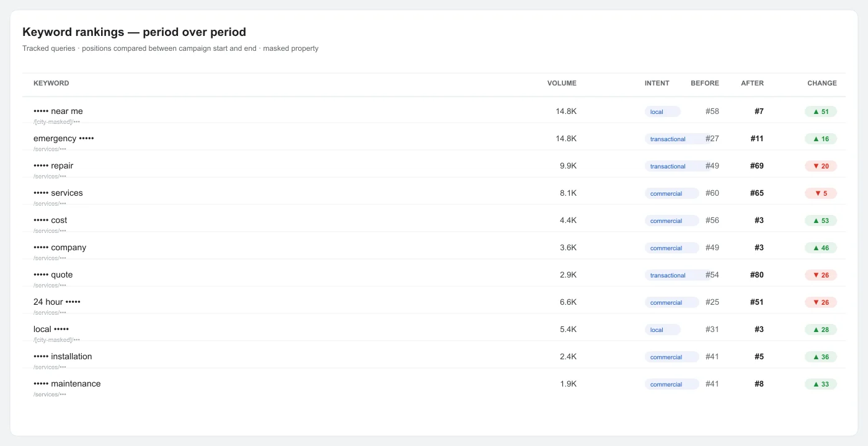Click the green ▲ 16 change badge
The height and width of the screenshot is (446, 868).
click(x=821, y=139)
